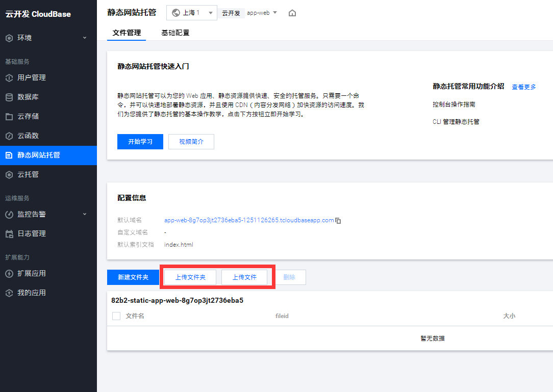Image resolution: width=553 pixels, height=392 pixels.
Task: Expand the 环境 sidebar section chevron
Action: (x=85, y=38)
